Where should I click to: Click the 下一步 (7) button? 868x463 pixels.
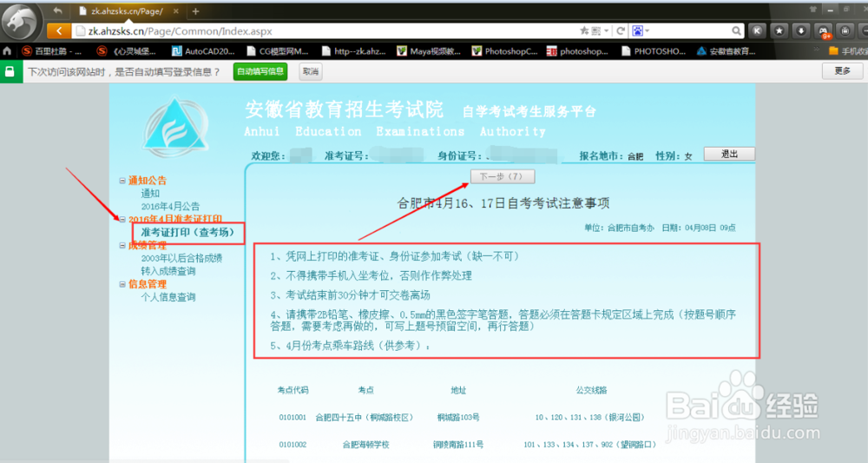[x=503, y=176]
